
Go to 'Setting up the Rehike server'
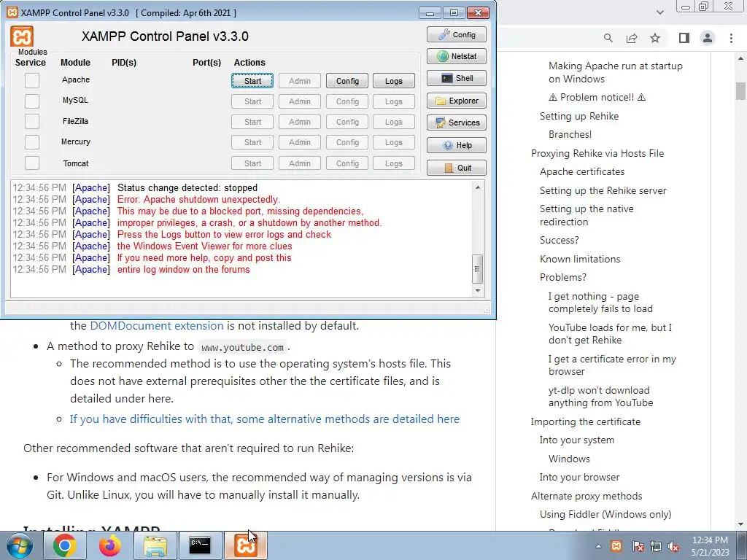tap(603, 190)
